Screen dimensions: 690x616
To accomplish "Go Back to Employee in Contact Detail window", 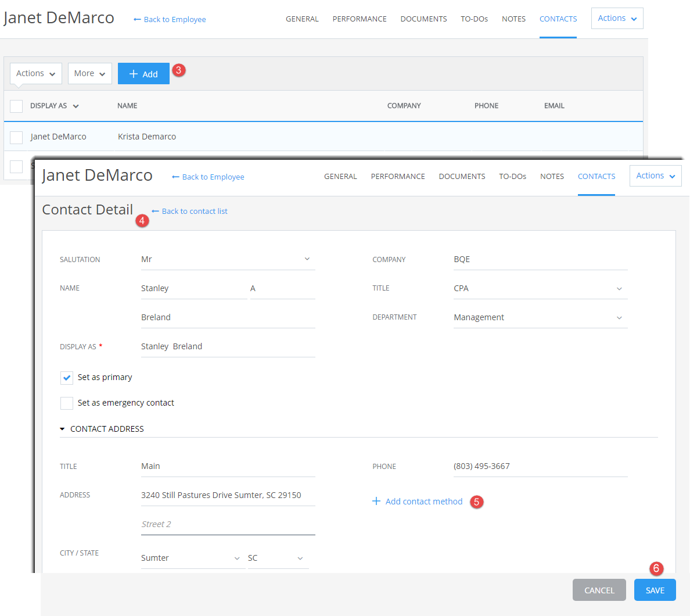I will pos(208,177).
